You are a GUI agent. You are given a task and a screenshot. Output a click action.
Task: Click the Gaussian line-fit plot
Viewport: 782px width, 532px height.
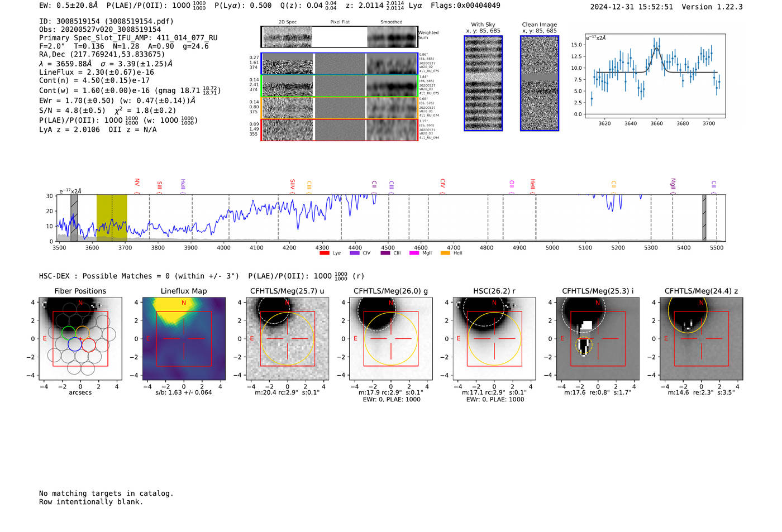(655, 76)
